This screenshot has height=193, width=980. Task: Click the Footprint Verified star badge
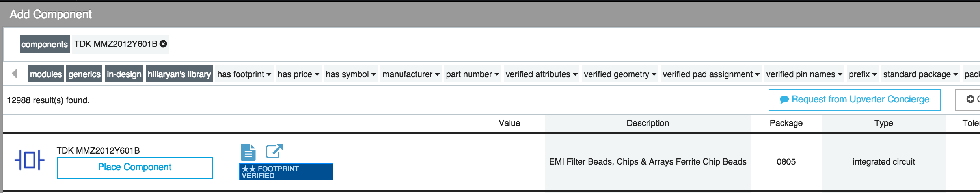286,172
